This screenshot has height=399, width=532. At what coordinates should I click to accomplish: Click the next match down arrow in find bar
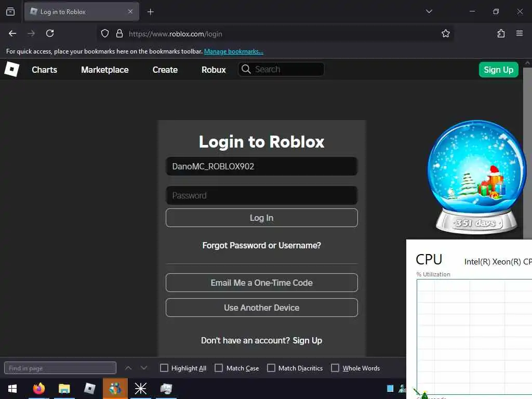pos(144,368)
